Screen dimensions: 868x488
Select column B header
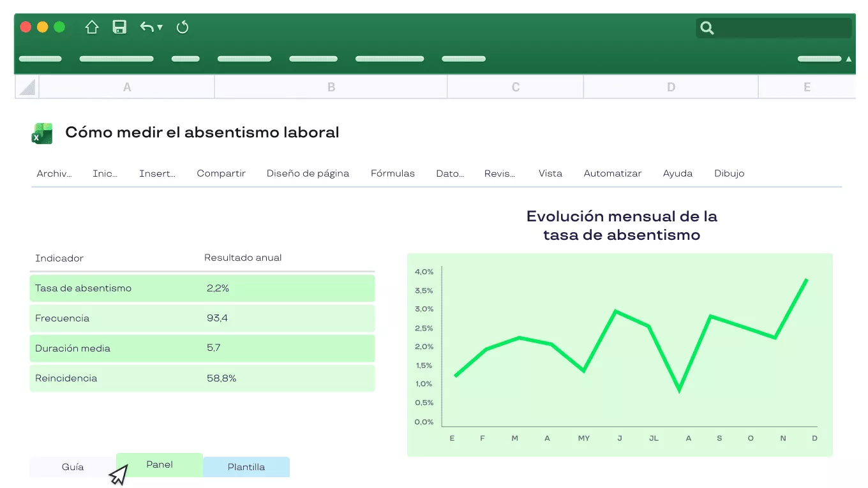[x=331, y=87]
